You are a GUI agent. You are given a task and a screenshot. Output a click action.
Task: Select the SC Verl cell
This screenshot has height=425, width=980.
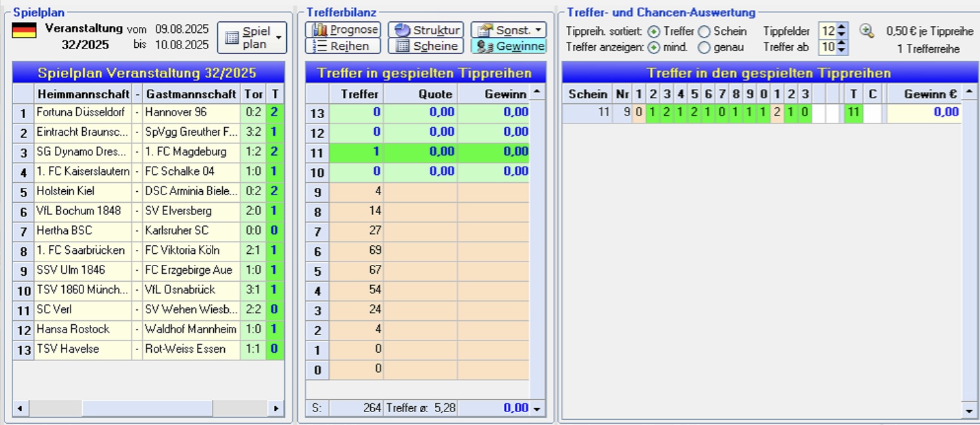point(83,310)
